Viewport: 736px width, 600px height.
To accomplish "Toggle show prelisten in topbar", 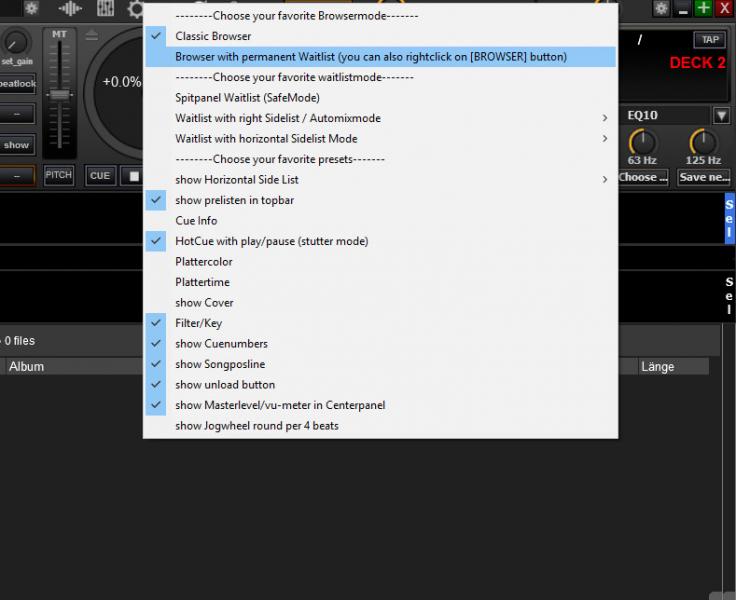I will [x=380, y=200].
